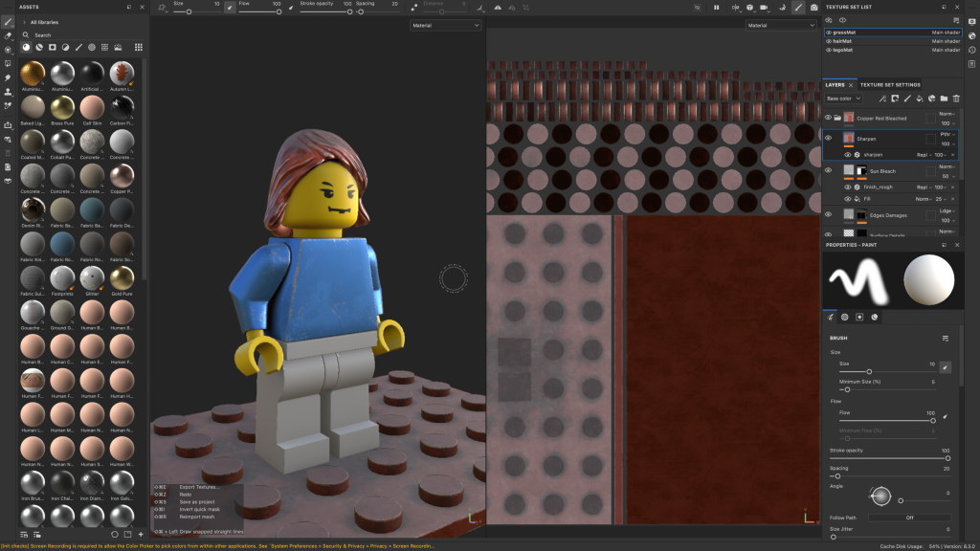Viewport: 980px width, 551px height.
Task: Filter assets by Materials sphere icon
Action: tap(26, 47)
